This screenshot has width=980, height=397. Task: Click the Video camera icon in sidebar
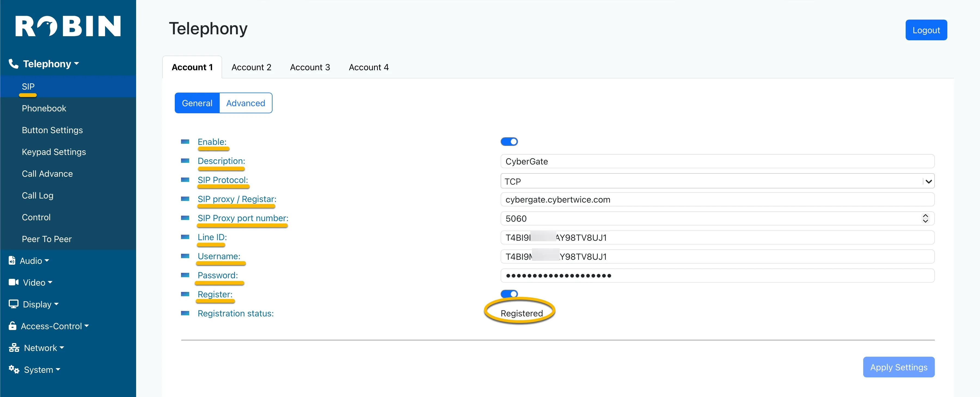tap(13, 282)
